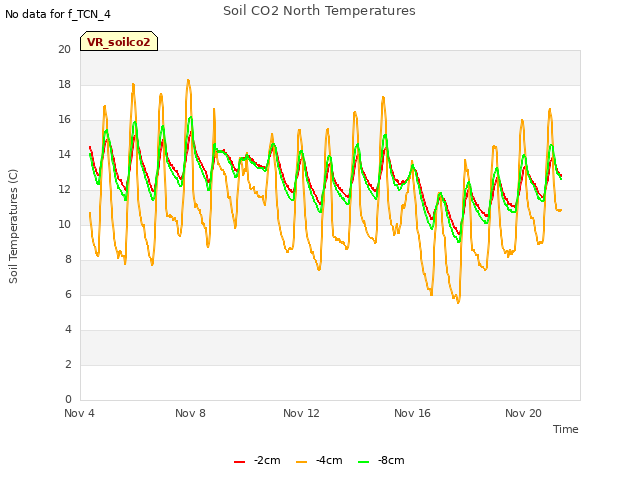Screen dimensions: 640x480
Task: Click the green -8cm legend swatch
Action: point(363,462)
